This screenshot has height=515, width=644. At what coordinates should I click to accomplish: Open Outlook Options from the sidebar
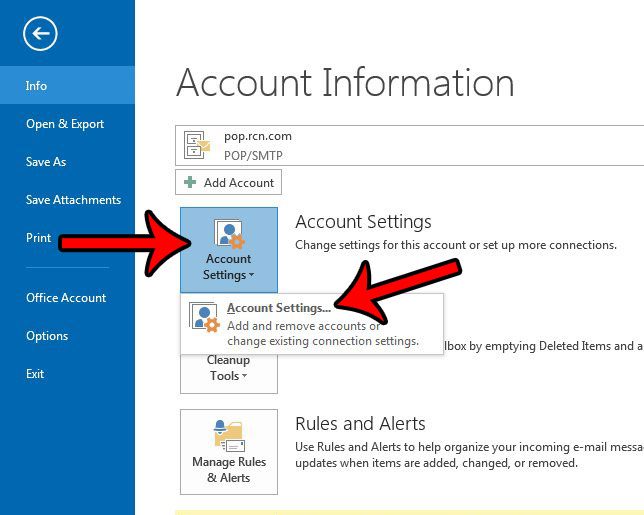point(47,336)
